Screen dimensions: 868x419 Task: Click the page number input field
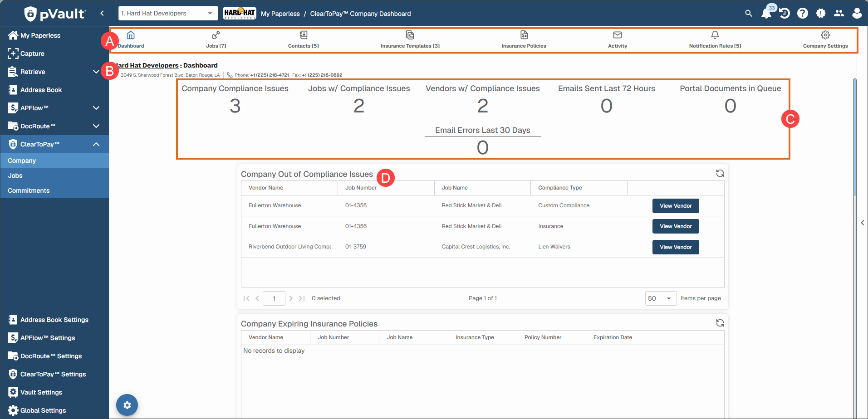coord(274,298)
